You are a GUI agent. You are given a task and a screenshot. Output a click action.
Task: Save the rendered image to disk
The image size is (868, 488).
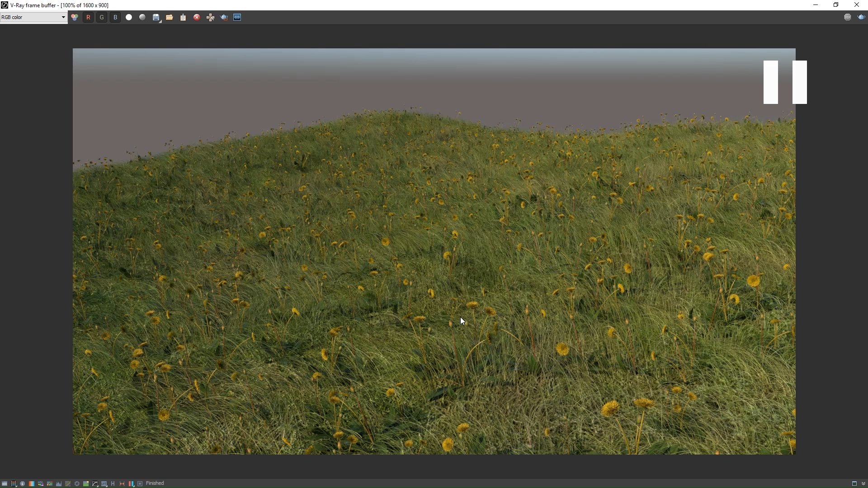[x=156, y=17]
